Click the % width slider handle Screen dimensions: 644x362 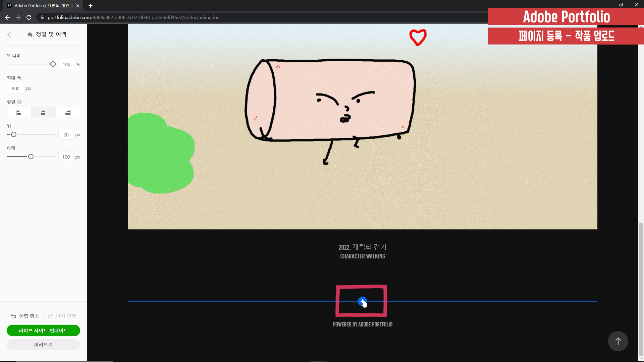[53, 64]
